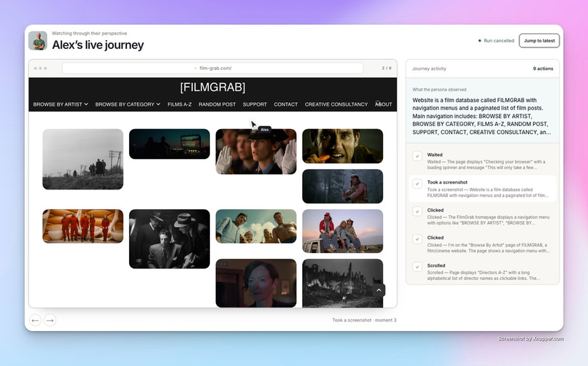Click the Journey activity heading
This screenshot has width=588, height=366.
tap(429, 69)
